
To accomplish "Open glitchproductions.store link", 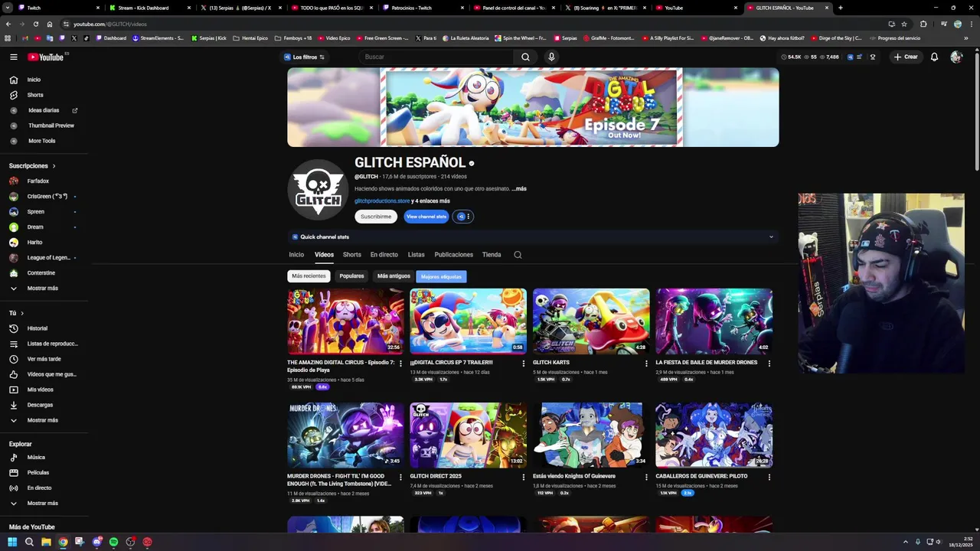I will [382, 201].
